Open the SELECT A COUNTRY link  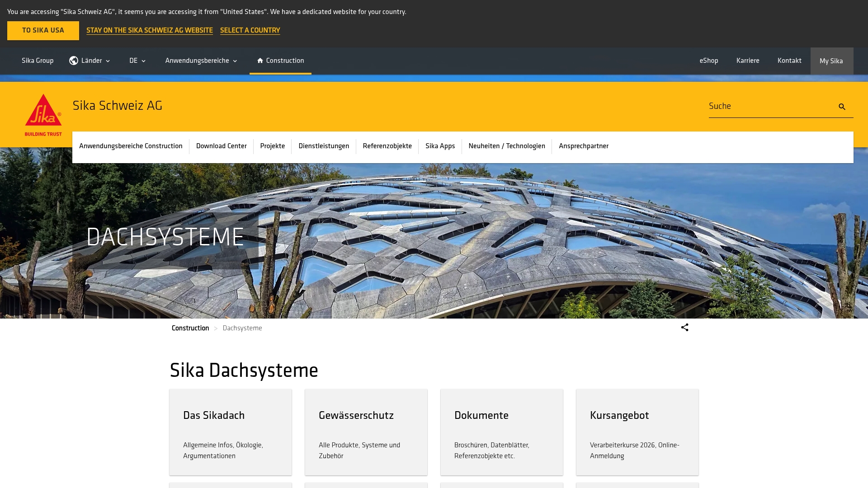250,30
